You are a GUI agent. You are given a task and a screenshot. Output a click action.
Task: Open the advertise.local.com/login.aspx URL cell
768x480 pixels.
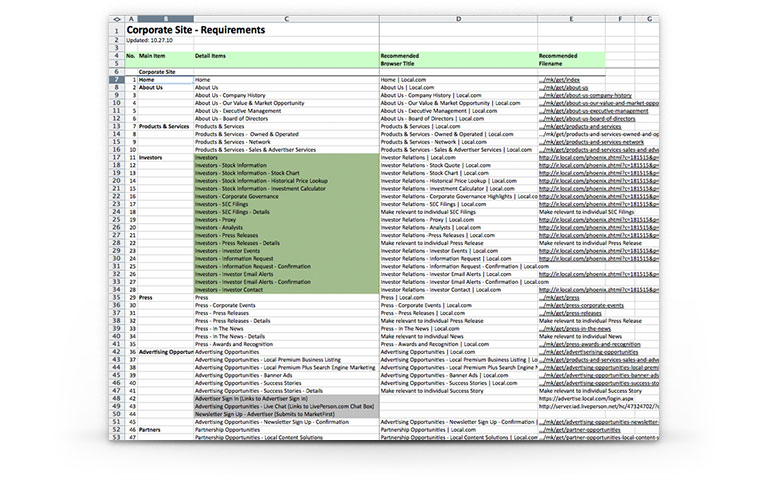coord(586,399)
